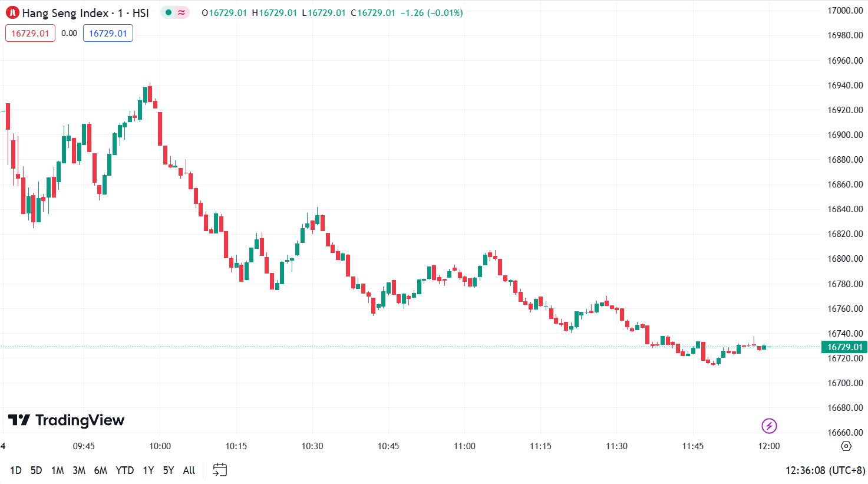Select the 5Y time range
The width and height of the screenshot is (868, 484).
tap(169, 470)
